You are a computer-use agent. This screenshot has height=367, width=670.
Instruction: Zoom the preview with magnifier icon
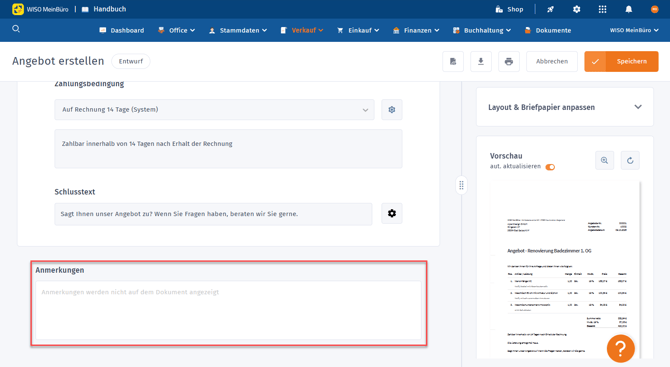tap(604, 161)
